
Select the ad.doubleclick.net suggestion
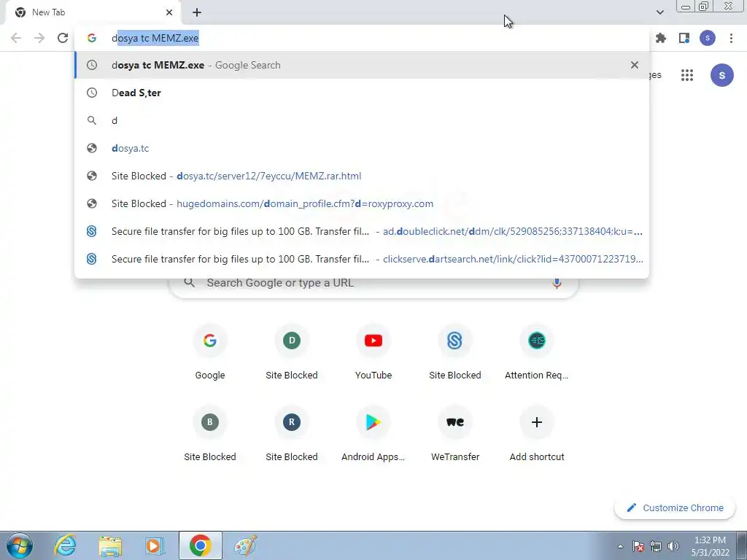click(362, 231)
